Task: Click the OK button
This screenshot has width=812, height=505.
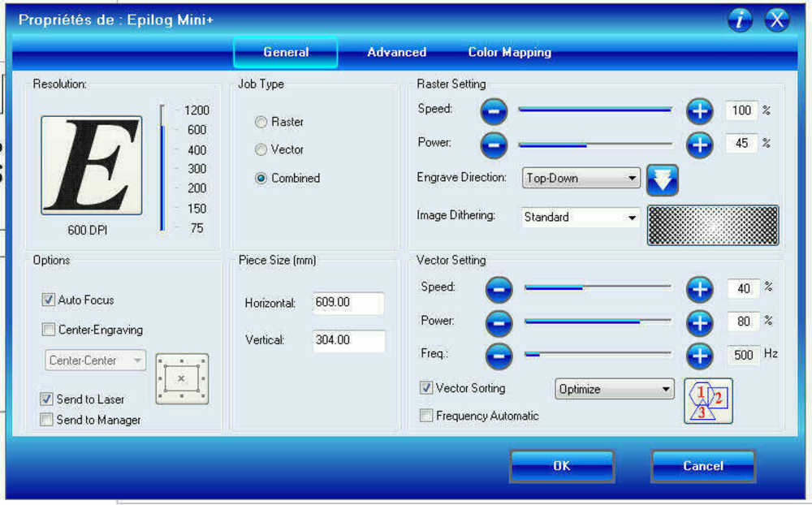Action: point(562,466)
